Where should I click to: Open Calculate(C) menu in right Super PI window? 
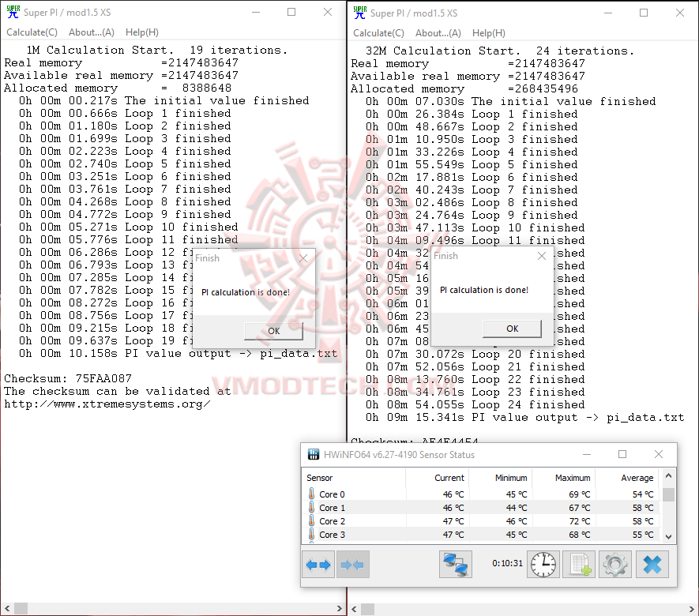(x=378, y=33)
